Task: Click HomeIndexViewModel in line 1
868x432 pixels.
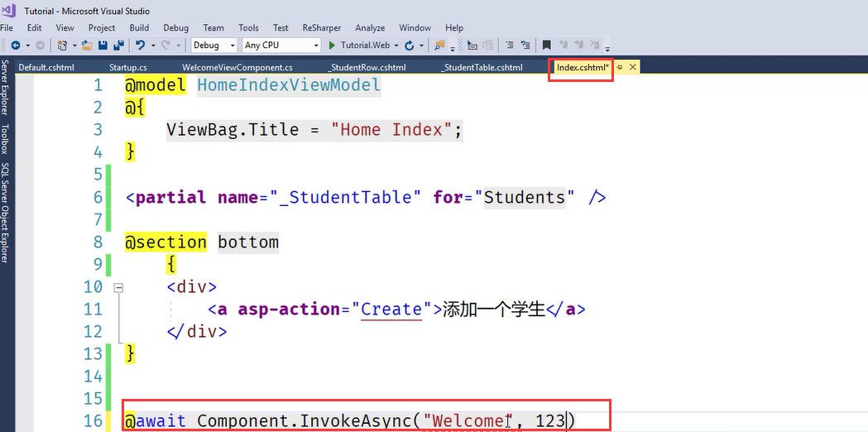Action: pos(289,85)
